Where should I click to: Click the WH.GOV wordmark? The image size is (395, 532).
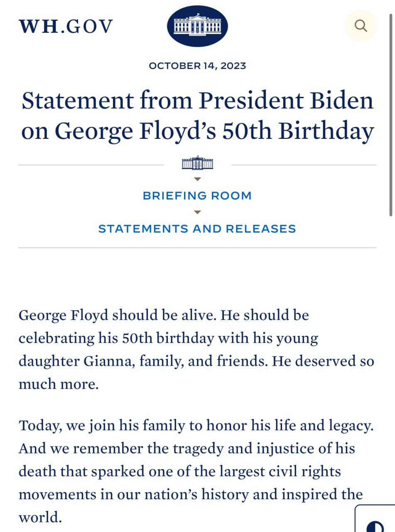(x=66, y=27)
